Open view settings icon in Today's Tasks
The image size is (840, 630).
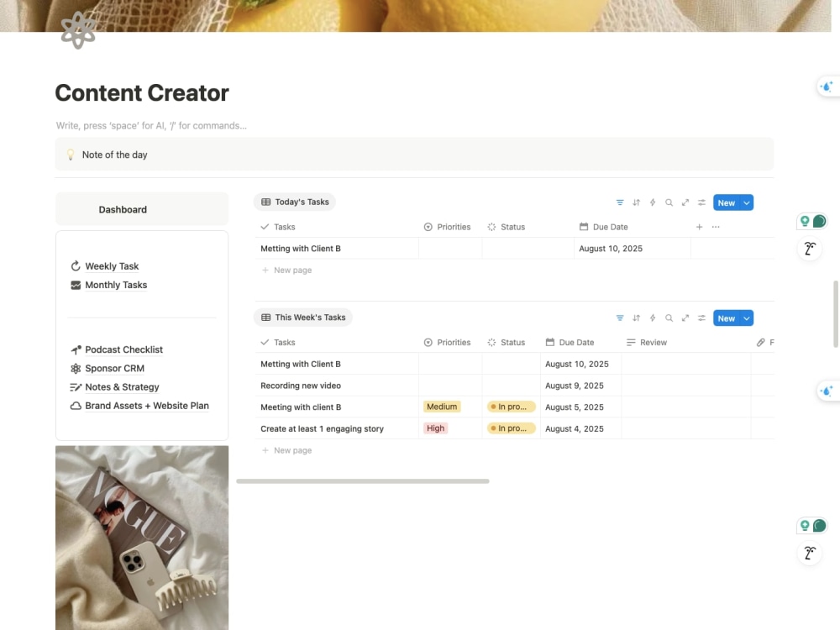click(701, 202)
